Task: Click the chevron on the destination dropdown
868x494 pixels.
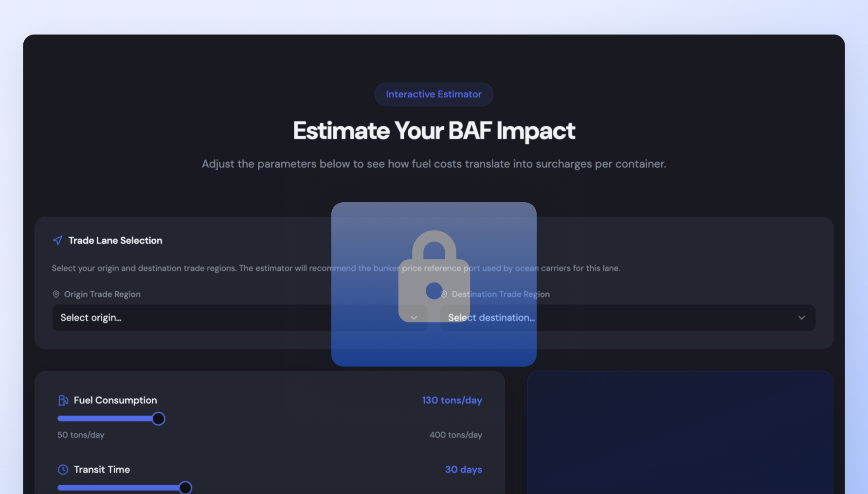Action: click(802, 318)
